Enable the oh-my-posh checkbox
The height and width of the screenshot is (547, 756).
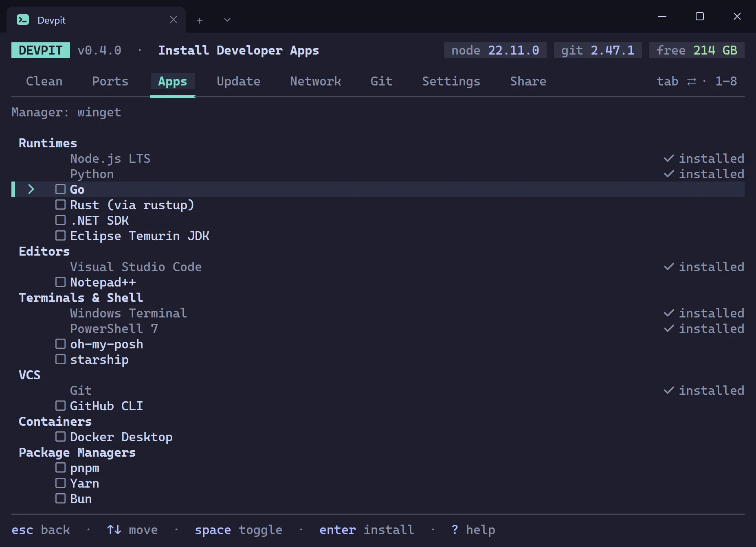tap(60, 344)
